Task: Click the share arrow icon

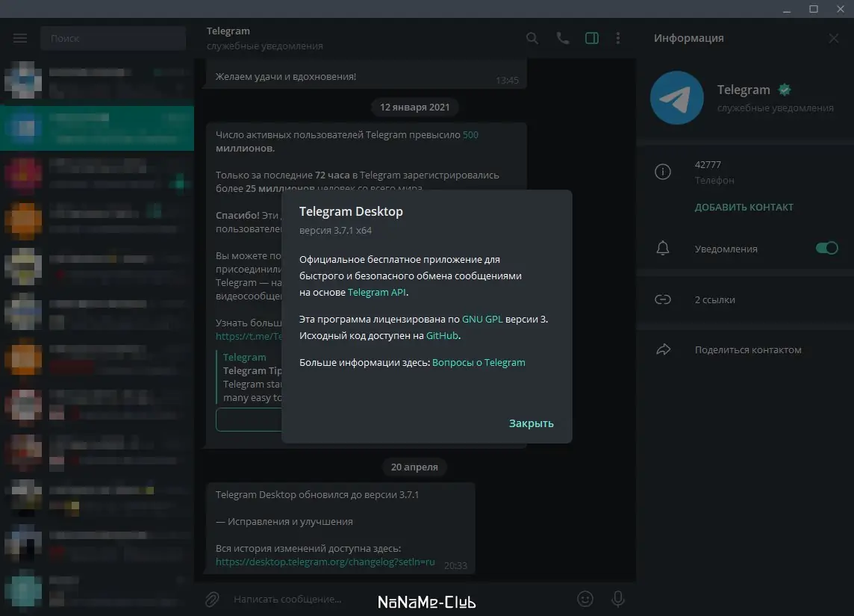Action: tap(663, 349)
